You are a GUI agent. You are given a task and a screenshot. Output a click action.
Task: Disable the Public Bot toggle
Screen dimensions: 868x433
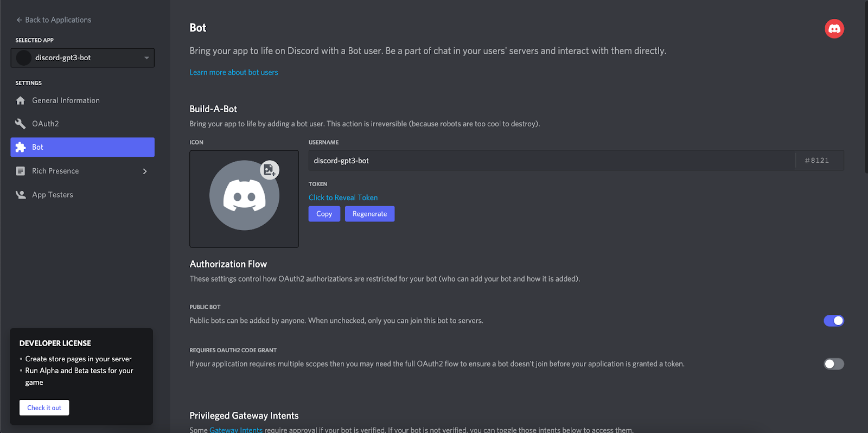coord(834,321)
